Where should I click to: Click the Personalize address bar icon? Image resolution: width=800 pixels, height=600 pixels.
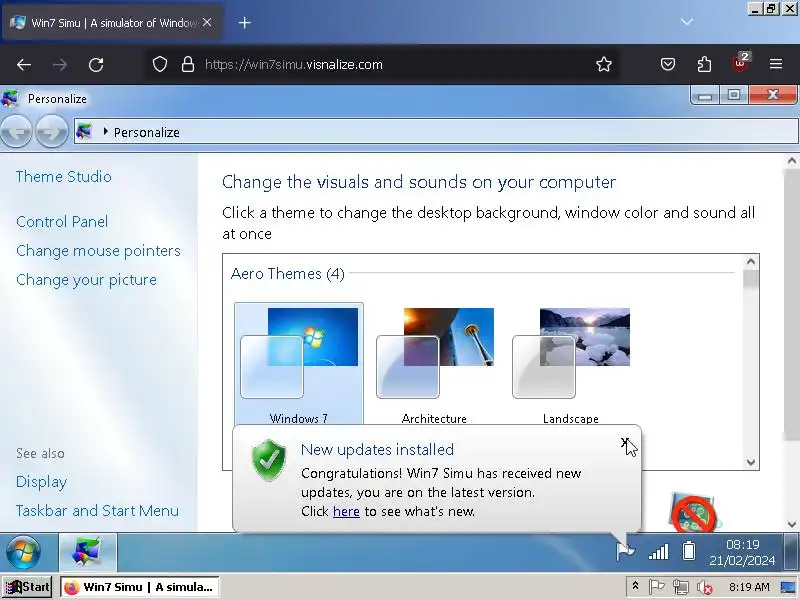(84, 132)
